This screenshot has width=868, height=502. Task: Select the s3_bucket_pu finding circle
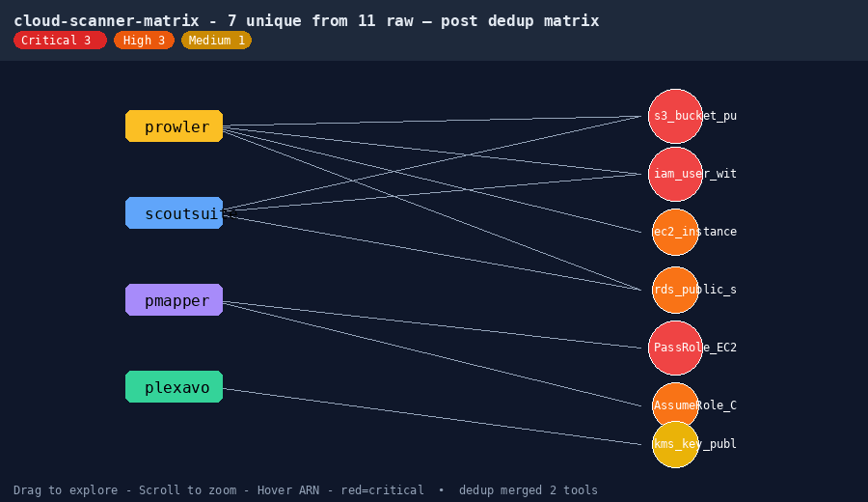point(675,117)
